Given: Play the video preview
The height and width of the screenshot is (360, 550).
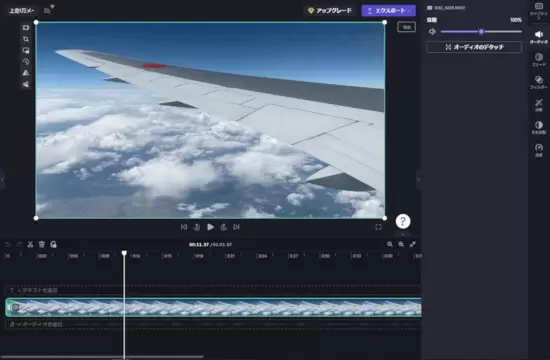Looking at the screenshot, I should (x=210, y=227).
